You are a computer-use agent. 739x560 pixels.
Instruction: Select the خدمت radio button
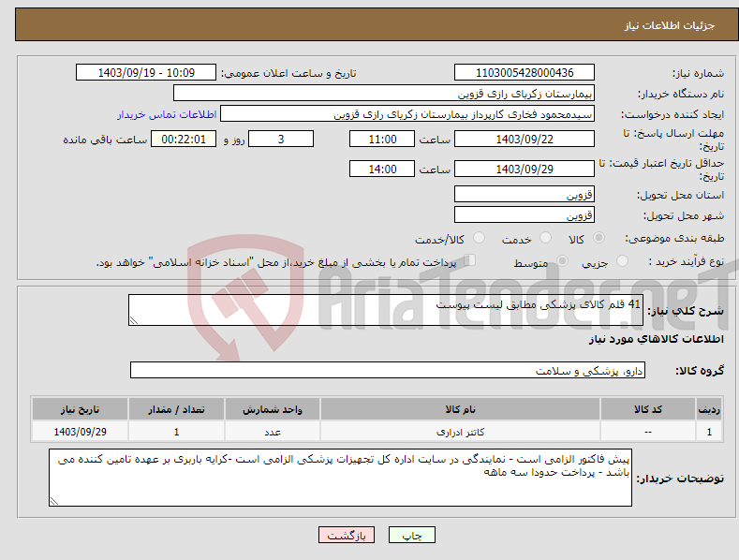click(545, 238)
